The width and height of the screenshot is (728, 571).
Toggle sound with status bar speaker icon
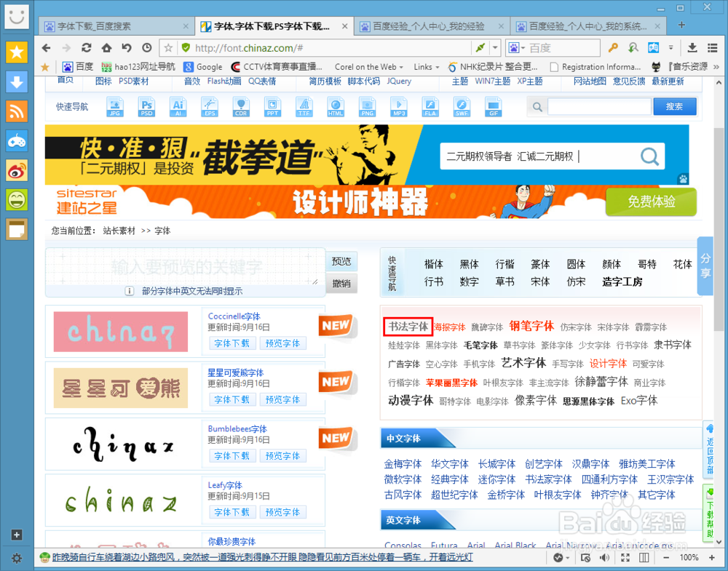tap(604, 558)
